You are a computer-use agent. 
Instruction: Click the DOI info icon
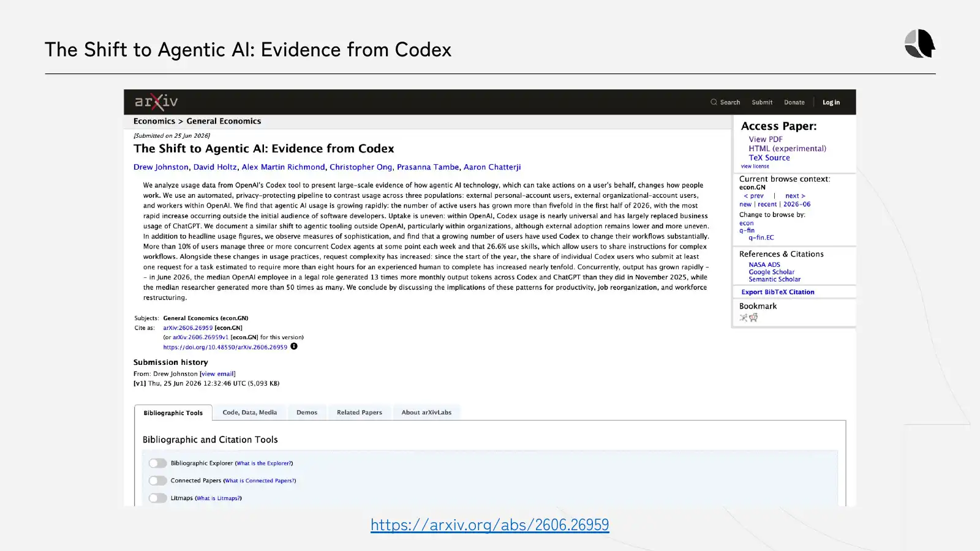pos(294,347)
